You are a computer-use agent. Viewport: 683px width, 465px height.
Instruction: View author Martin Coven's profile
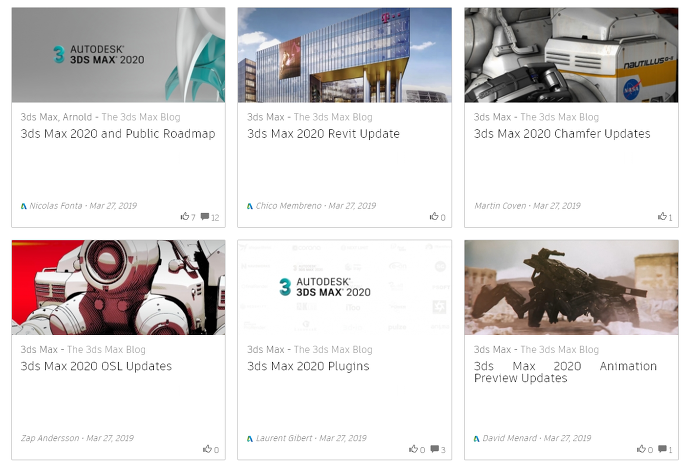[x=500, y=206]
